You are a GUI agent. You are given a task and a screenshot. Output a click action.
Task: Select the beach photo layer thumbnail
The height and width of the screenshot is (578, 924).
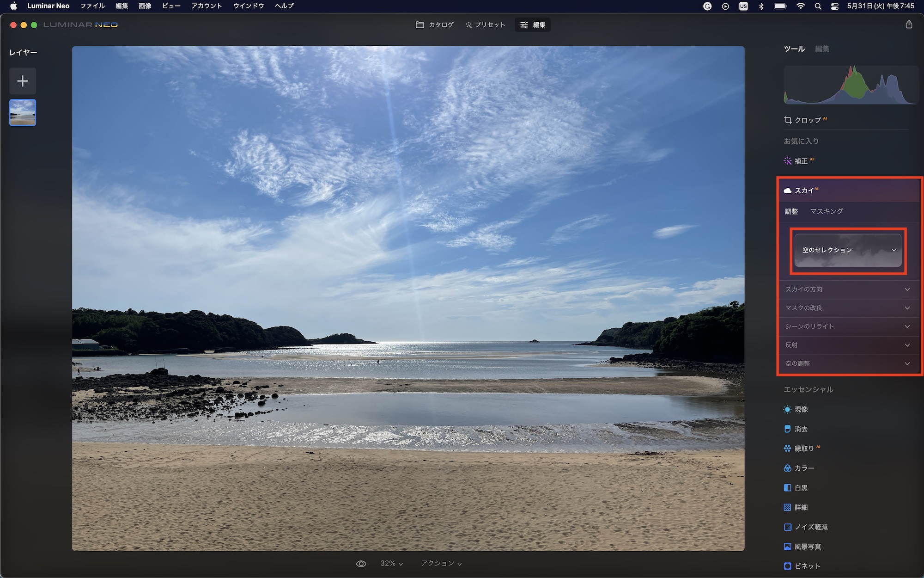(23, 112)
